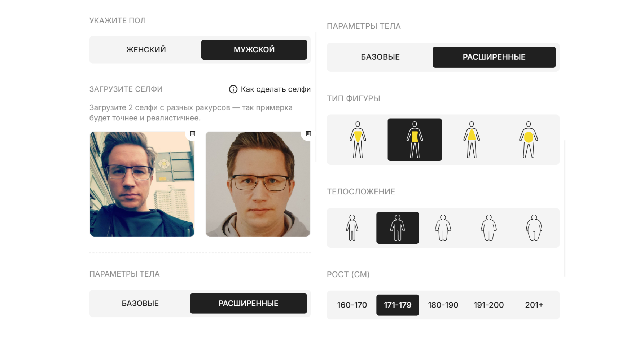Select the inverted triangle body shape icon
Viewport: 644px width, 340px height.
358,140
